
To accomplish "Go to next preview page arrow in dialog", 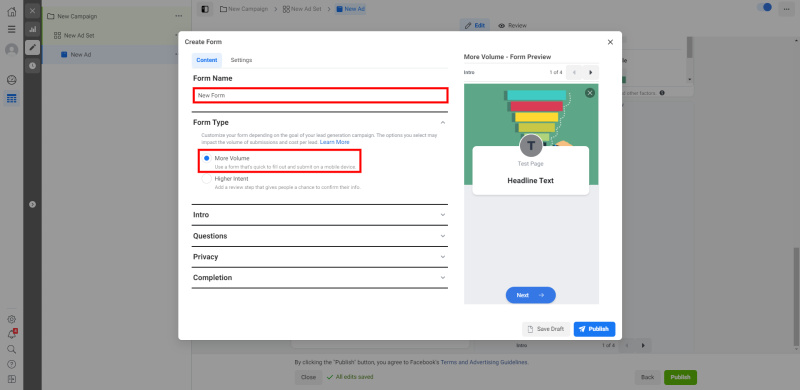I will (x=591, y=72).
